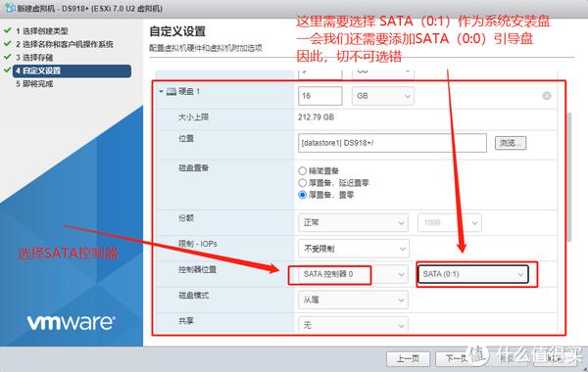
Task: Click the disk size field showing 16
Action: (x=319, y=96)
